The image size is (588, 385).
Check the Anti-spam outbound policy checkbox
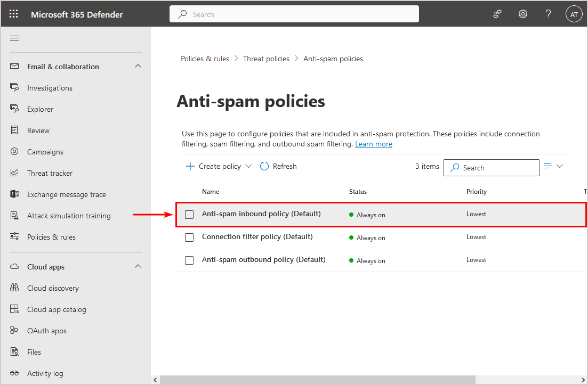coord(189,260)
